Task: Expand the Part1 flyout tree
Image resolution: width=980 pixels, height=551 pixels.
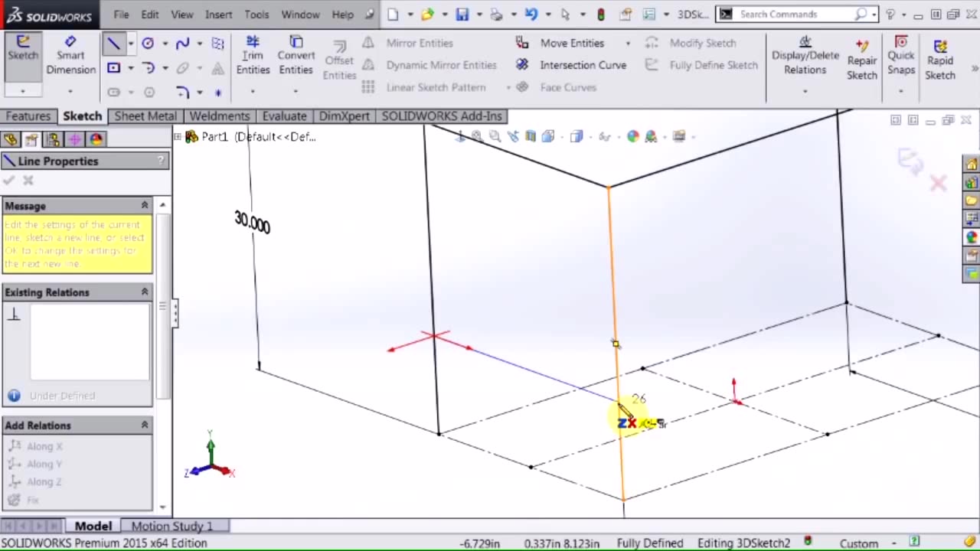Action: click(178, 137)
